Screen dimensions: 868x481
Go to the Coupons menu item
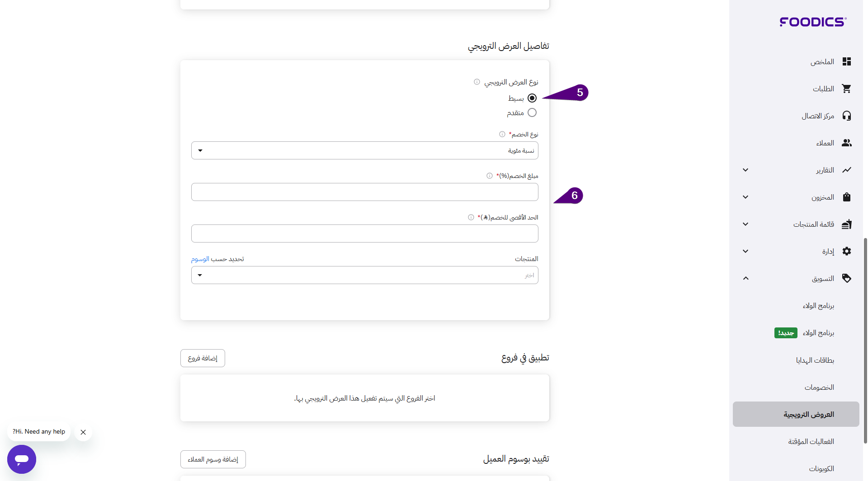point(821,469)
